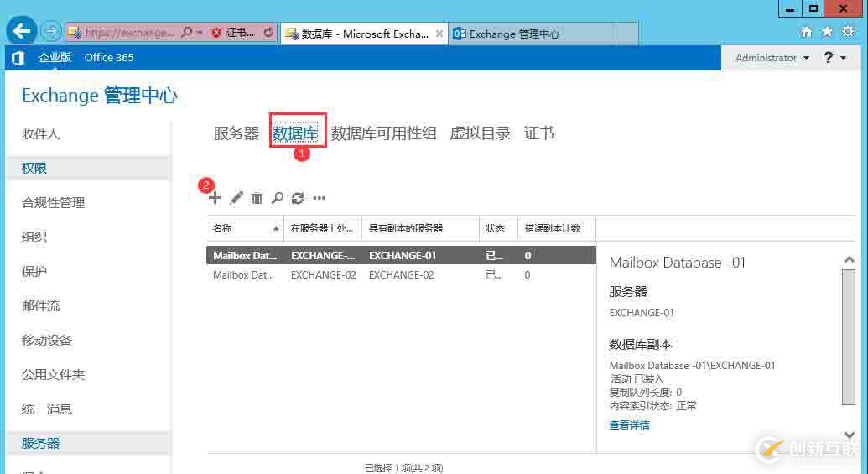Open a new blank browser tab
This screenshot has height=474, width=868.
626,34
